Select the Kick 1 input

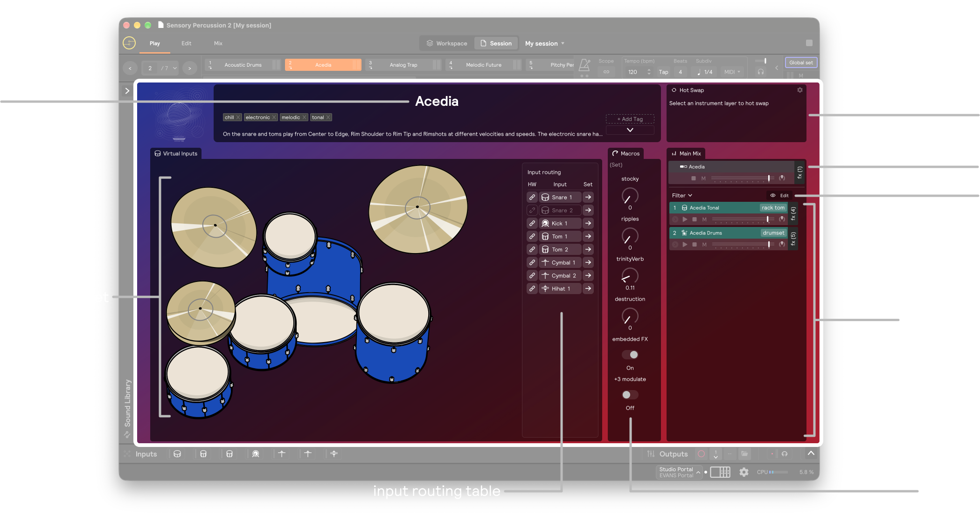click(x=560, y=223)
